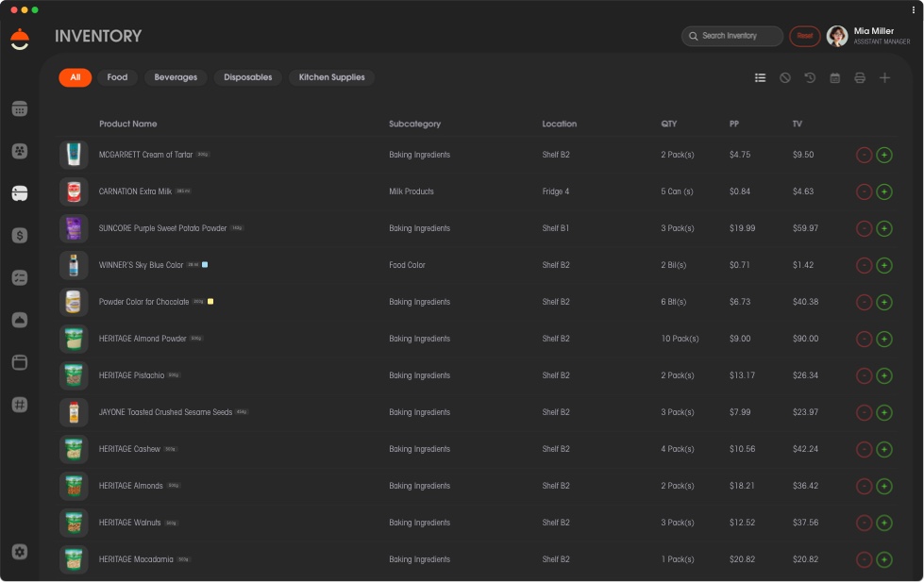Click the yellow swatch beside Powder Color for Chocolate

(x=210, y=302)
